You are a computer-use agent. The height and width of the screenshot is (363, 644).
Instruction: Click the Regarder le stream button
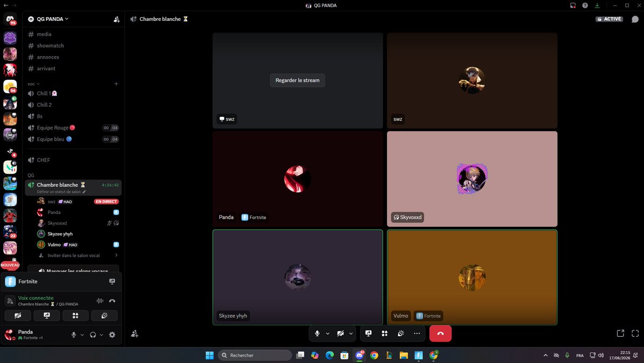click(x=297, y=80)
